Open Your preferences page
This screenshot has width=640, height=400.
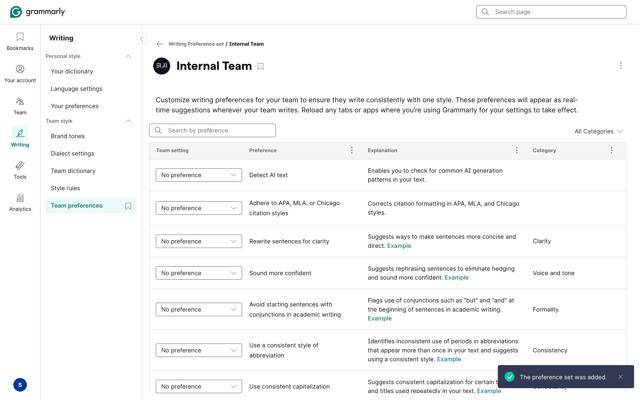point(75,106)
